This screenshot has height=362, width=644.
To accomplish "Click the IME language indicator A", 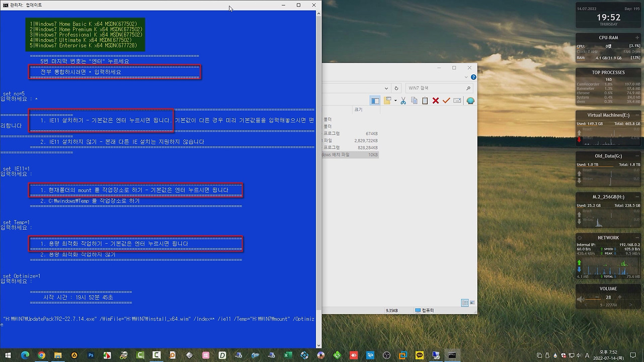I will click(x=587, y=355).
